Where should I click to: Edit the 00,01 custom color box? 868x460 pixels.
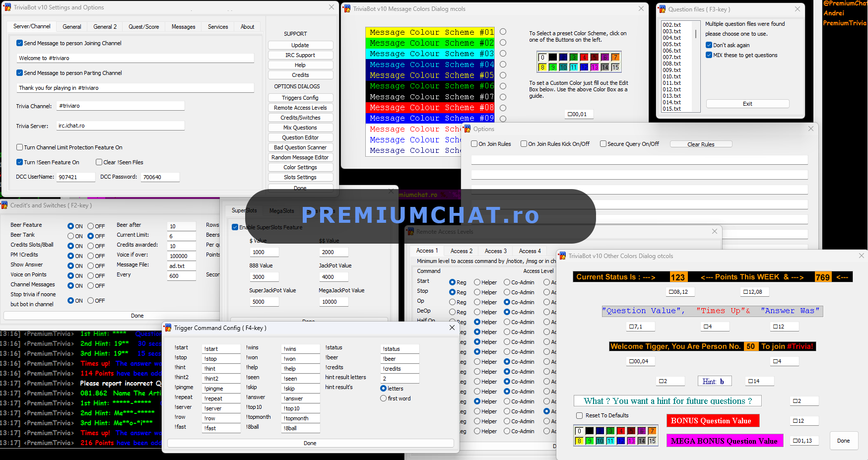point(579,114)
